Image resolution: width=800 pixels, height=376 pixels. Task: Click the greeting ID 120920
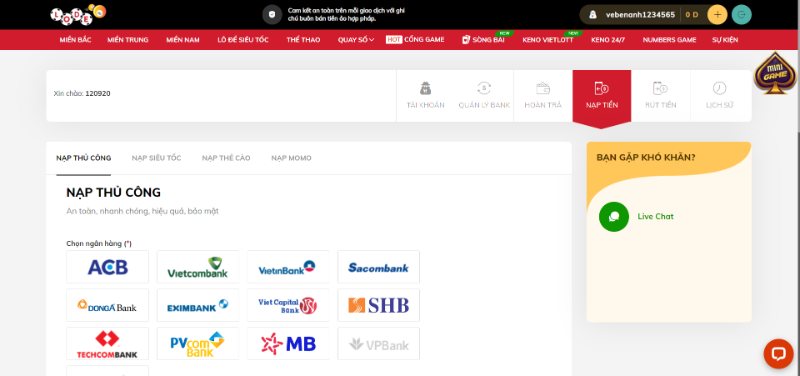pyautogui.click(x=97, y=93)
